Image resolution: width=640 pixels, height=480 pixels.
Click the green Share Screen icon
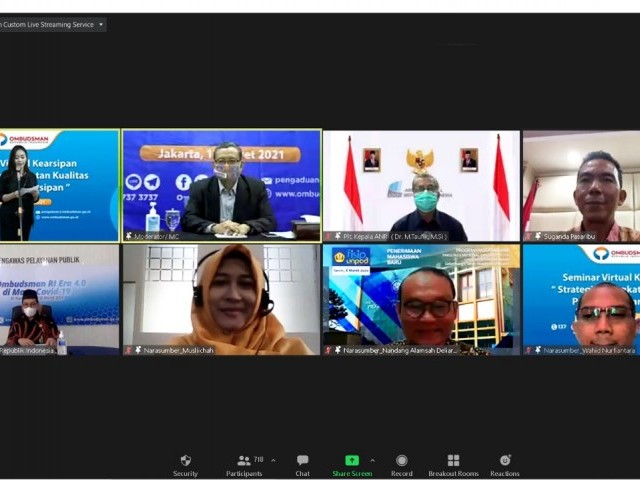(352, 460)
